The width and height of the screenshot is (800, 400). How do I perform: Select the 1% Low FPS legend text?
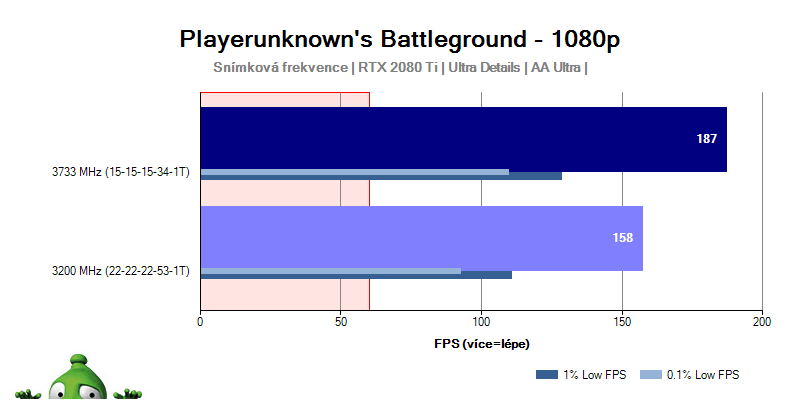[x=594, y=375]
